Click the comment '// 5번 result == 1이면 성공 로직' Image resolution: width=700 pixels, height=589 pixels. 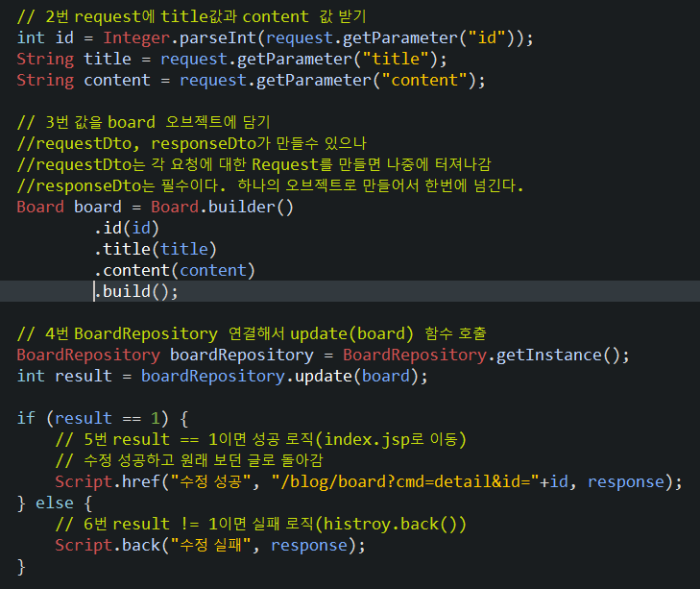tap(261, 439)
